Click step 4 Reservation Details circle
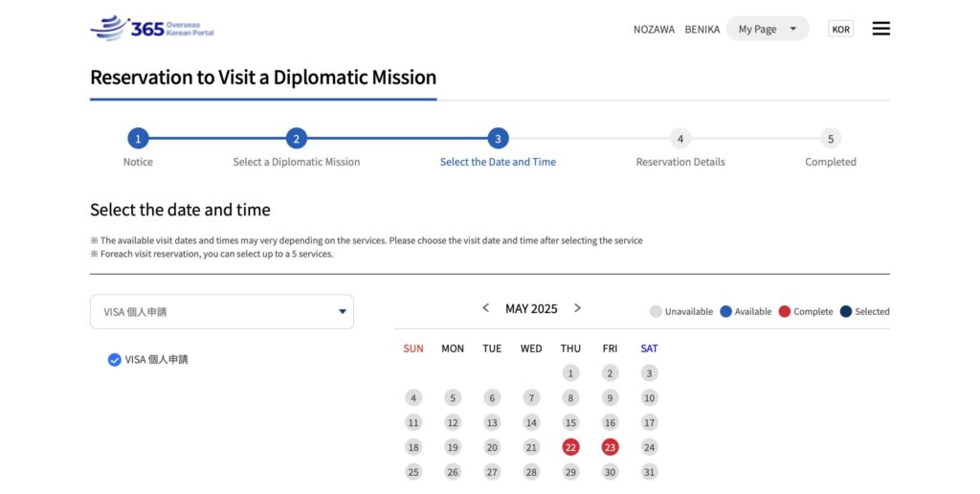980x494 pixels. click(x=680, y=139)
